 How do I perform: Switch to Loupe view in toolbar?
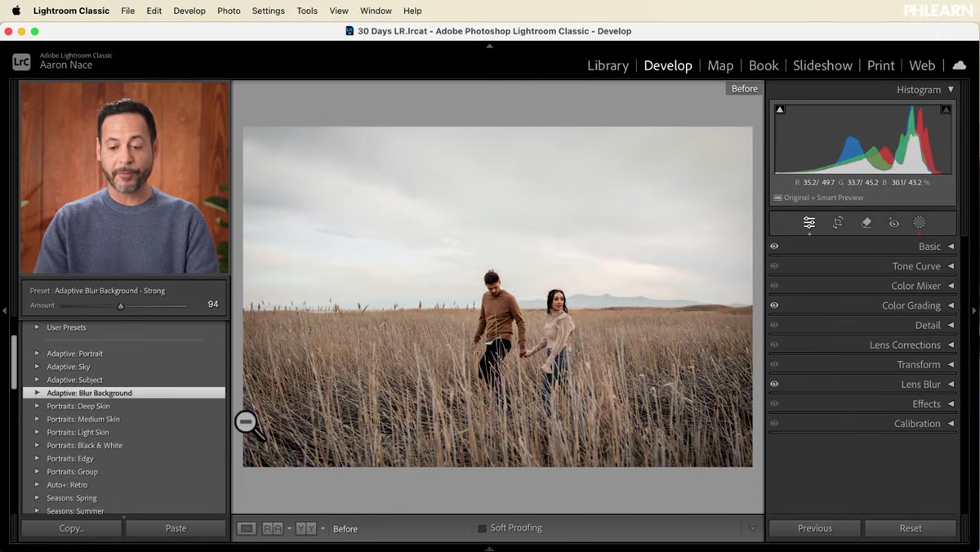tap(246, 528)
